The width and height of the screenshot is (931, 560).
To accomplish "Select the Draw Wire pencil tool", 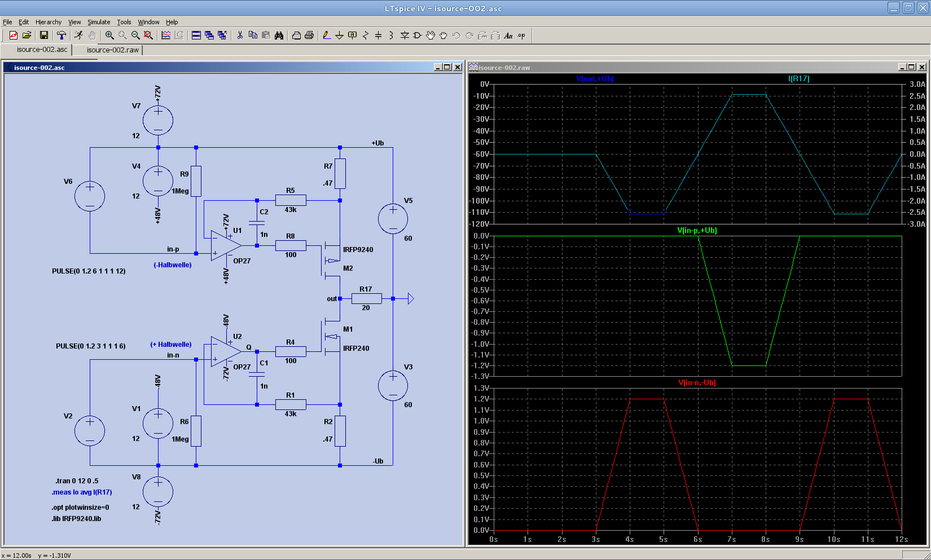I will 326,35.
